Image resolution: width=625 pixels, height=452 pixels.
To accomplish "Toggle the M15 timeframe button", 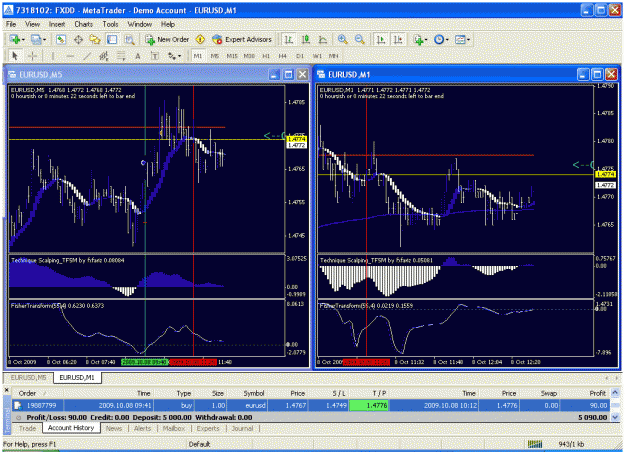I will (232, 56).
